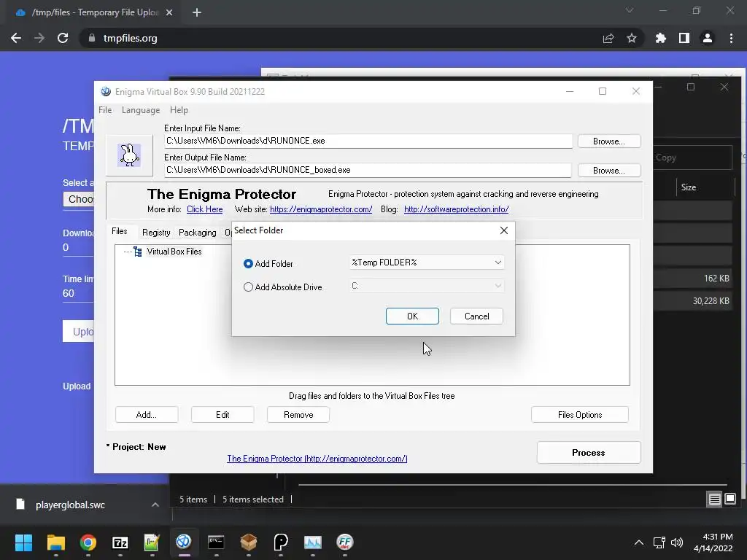
Task: Click the output file name field
Action: point(368,170)
